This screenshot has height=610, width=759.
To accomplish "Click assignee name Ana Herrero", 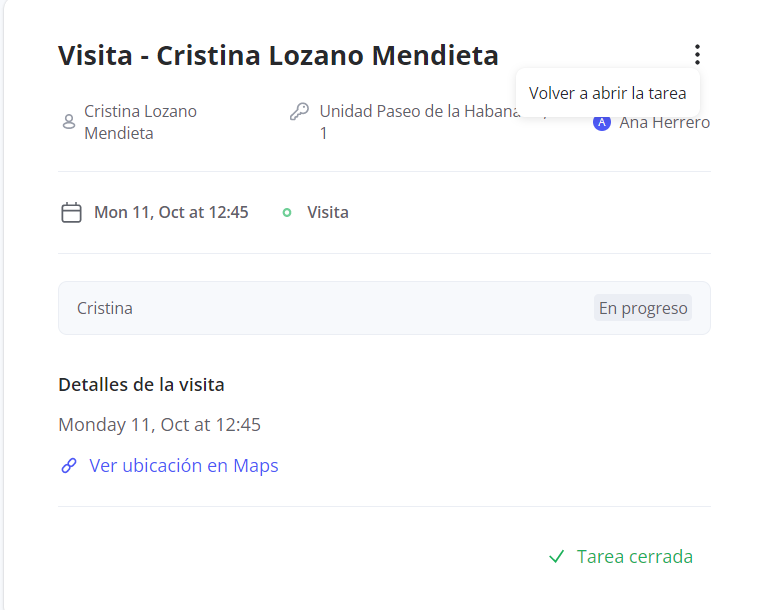I will 664,123.
